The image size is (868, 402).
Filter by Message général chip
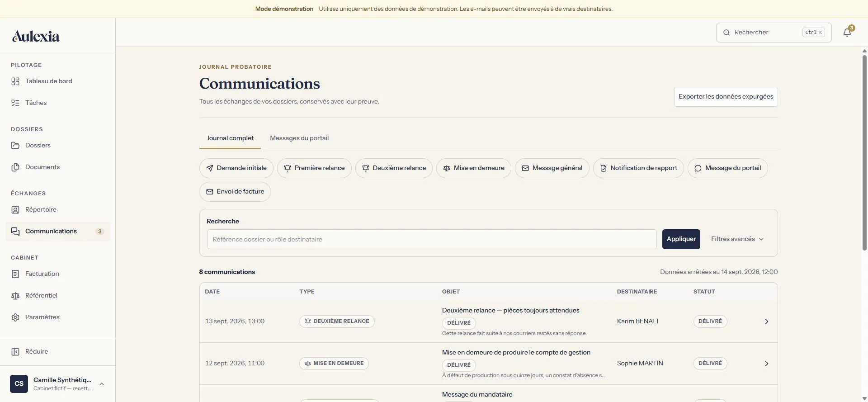(x=552, y=168)
